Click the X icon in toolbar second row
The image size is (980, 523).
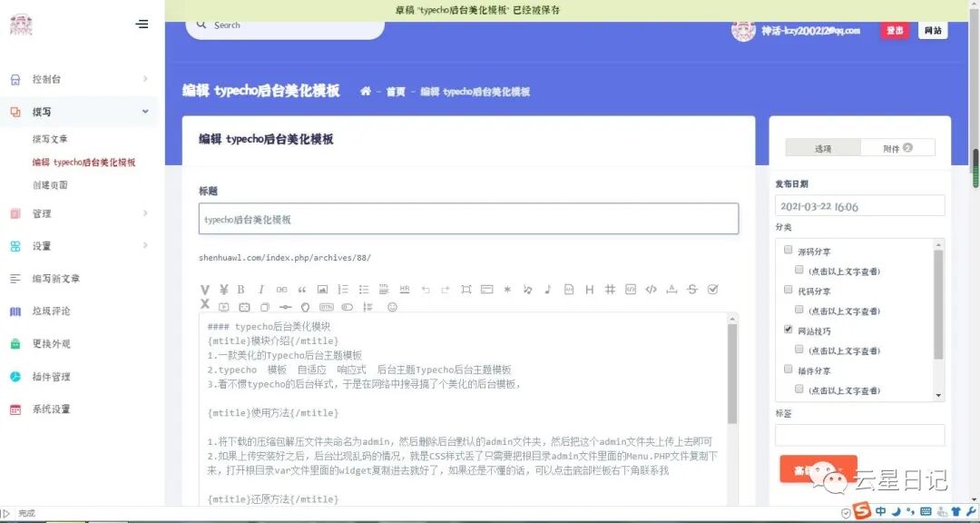point(204,304)
